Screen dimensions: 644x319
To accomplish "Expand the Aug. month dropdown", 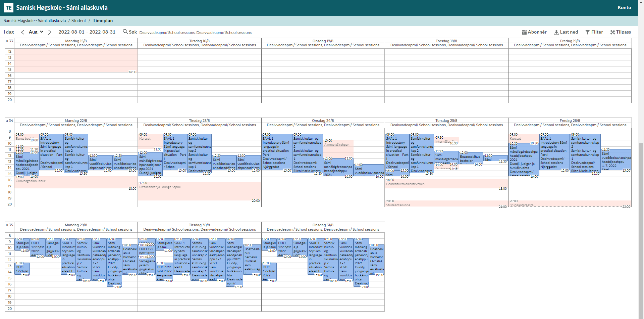I will point(36,32).
